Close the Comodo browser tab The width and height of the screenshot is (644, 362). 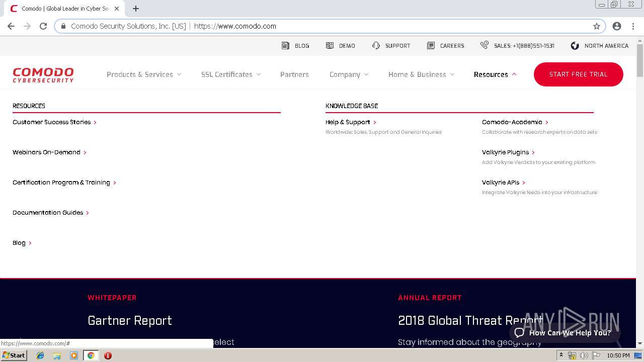pos(117,9)
